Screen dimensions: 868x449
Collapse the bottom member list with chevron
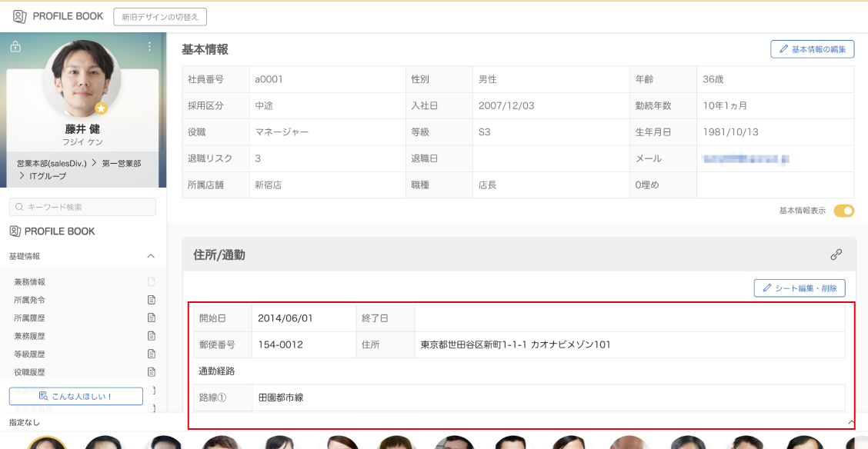coord(851,422)
